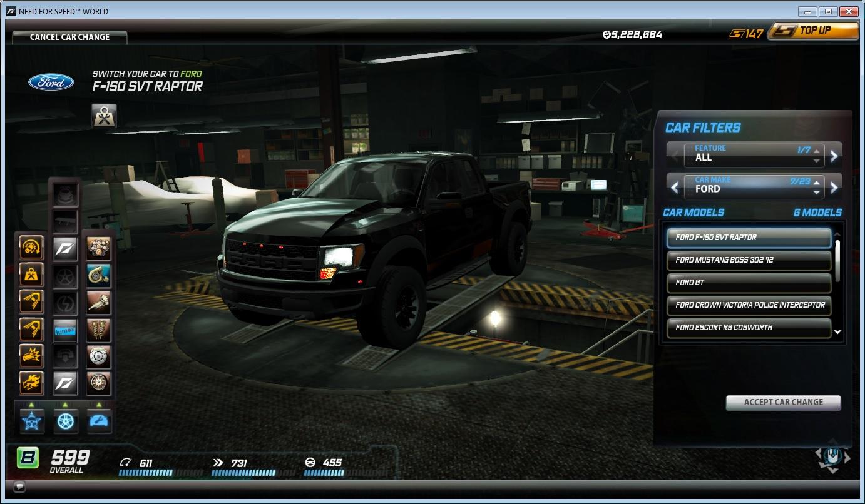This screenshot has width=865, height=504.
Task: Click the CAR FILTERS heading
Action: point(702,128)
